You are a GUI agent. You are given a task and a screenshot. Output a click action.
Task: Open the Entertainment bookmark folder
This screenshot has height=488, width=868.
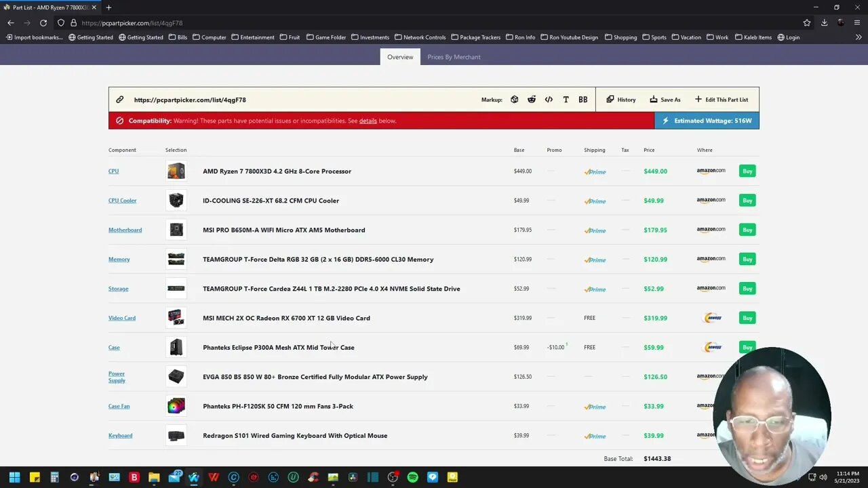(252, 37)
